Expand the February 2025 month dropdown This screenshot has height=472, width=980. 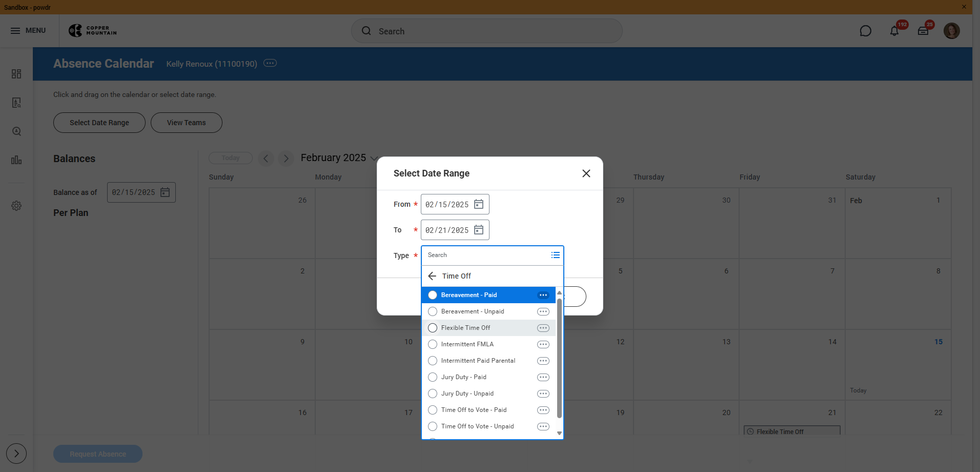374,158
